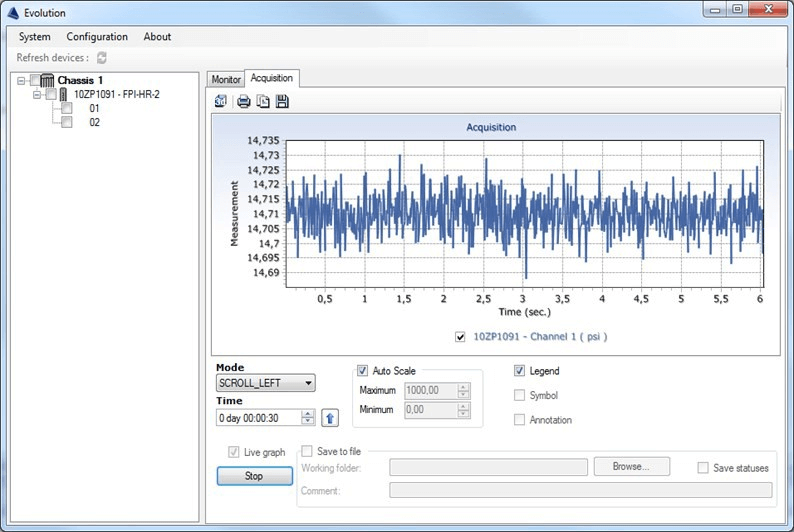Image resolution: width=794 pixels, height=532 pixels.
Task: Collapse the Chassis 1 tree node
Action: pyautogui.click(x=21, y=80)
